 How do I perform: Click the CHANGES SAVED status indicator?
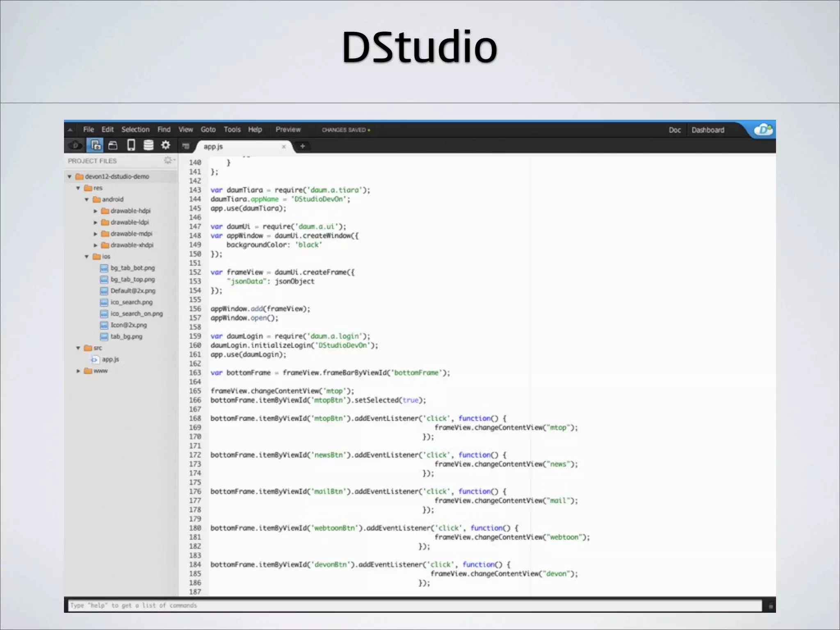point(346,130)
